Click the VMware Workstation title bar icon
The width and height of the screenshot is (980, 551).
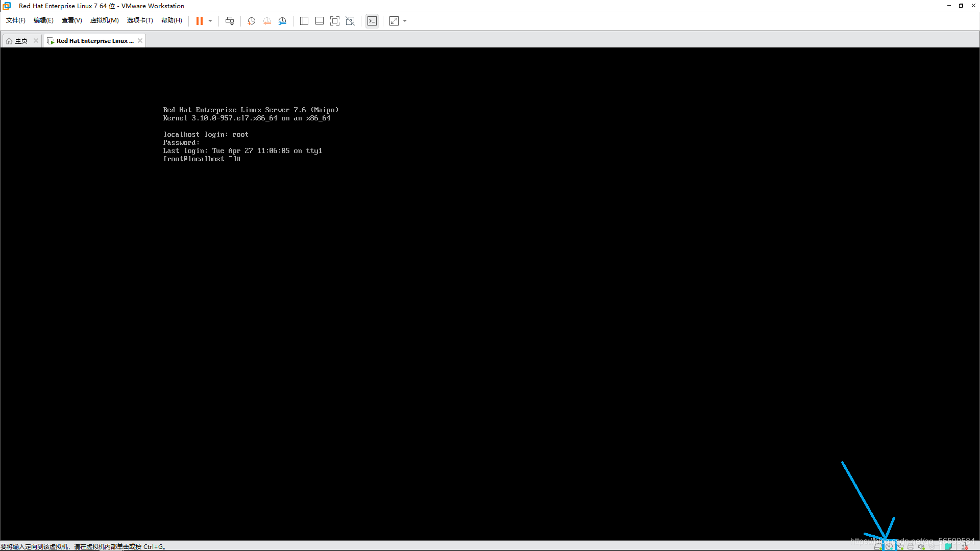(x=7, y=6)
